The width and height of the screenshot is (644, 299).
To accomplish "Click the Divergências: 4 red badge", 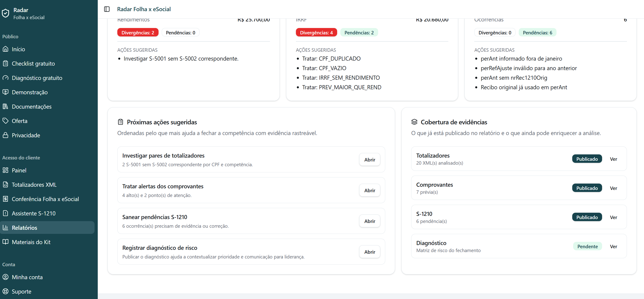I will [x=316, y=33].
